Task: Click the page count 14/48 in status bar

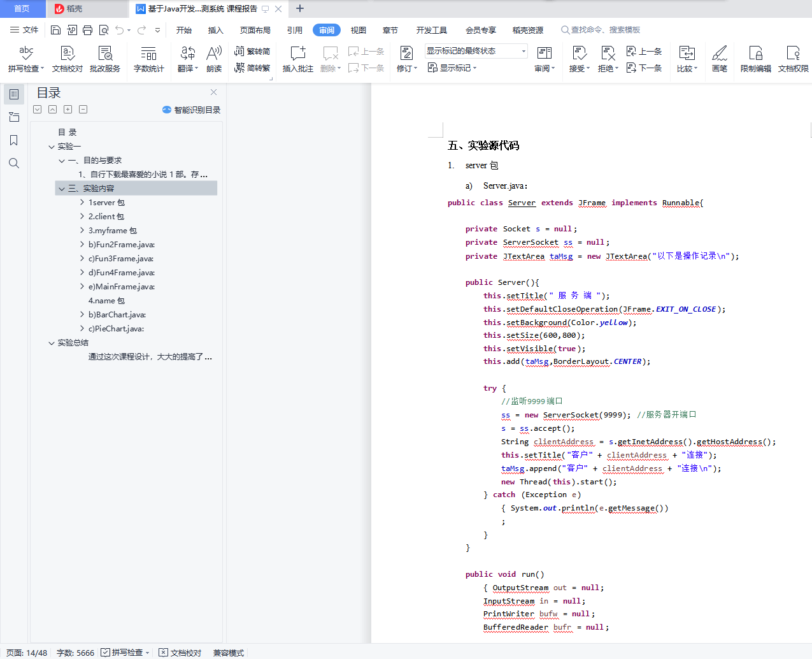Action: click(x=27, y=653)
